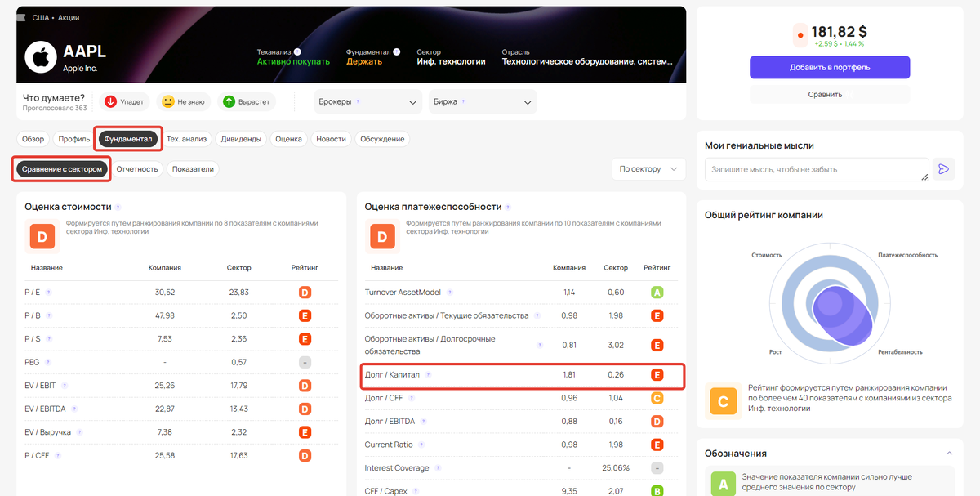The height and width of the screenshot is (496, 980).
Task: Click the Проголосовало 363 vote count
Action: [55, 108]
